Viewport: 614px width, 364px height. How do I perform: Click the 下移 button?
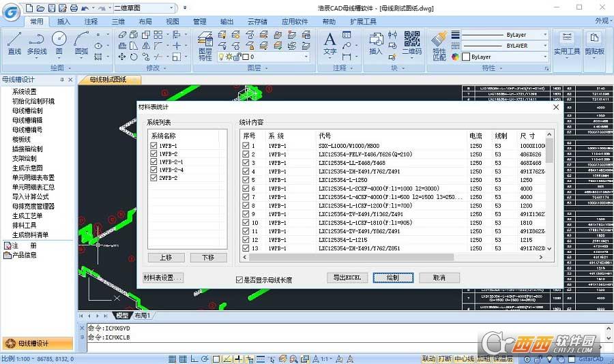208,257
